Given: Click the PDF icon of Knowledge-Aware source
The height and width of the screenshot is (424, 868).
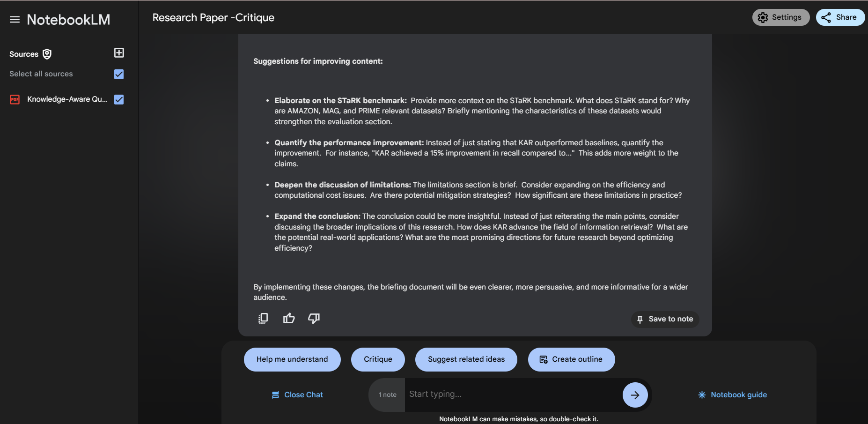Looking at the screenshot, I should click(x=15, y=99).
